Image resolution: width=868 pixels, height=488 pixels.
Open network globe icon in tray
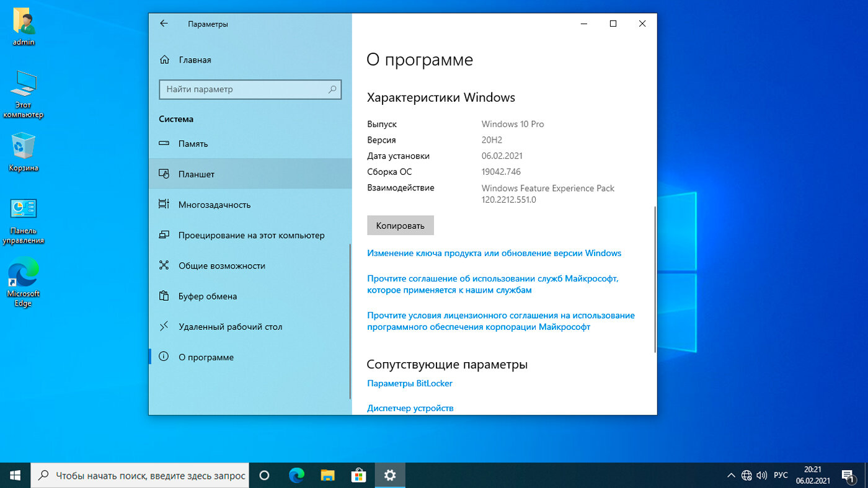[x=746, y=476]
